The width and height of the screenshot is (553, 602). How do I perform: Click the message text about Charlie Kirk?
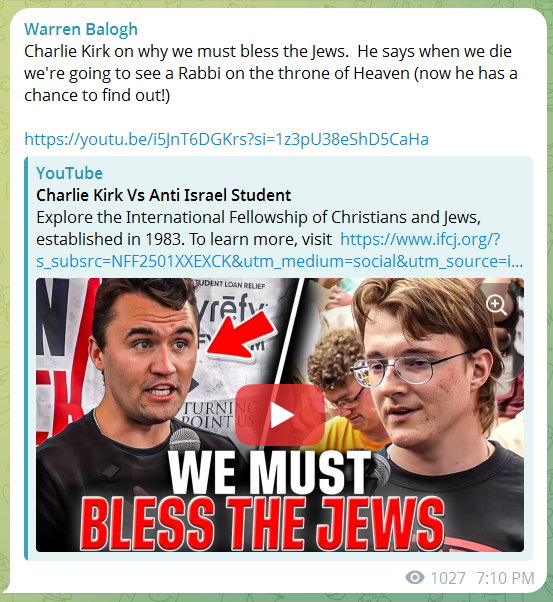coord(271,73)
